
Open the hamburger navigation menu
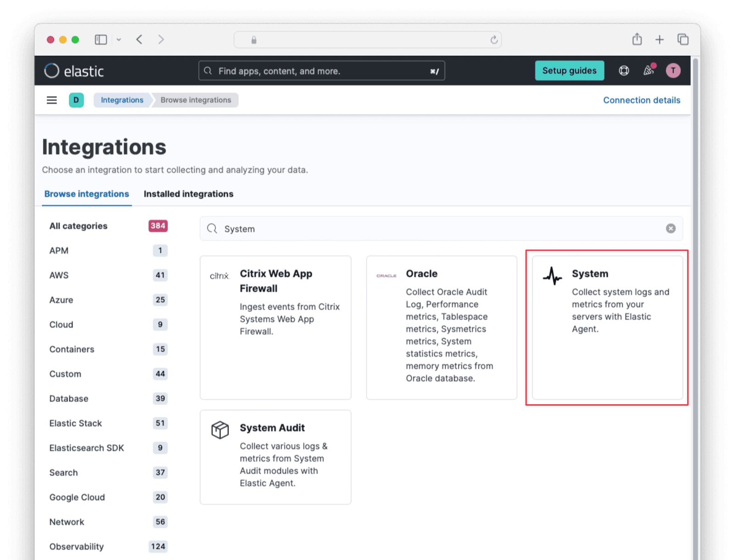pos(52,100)
